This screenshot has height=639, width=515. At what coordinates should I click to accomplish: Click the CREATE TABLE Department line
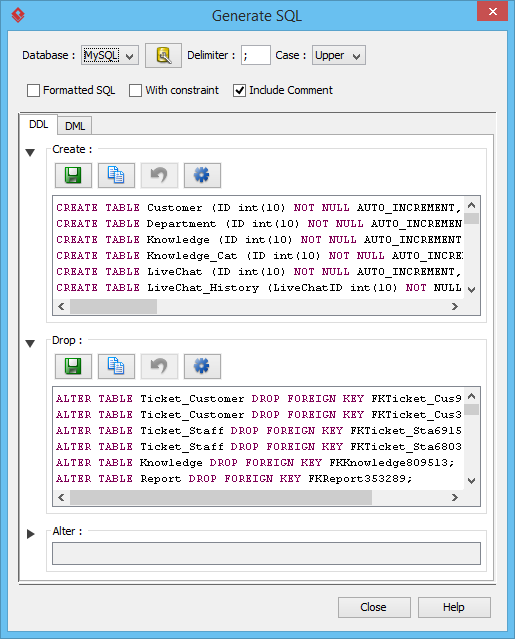[x=259, y=224]
